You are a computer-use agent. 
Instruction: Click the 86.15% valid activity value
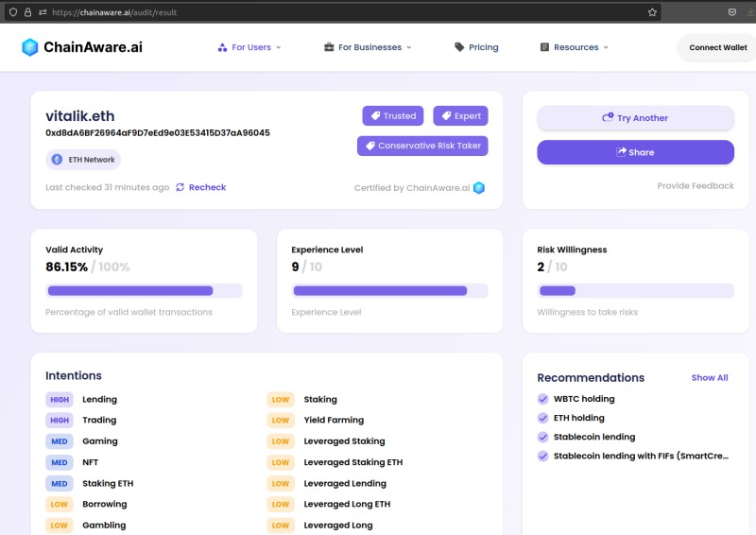pyautogui.click(x=66, y=267)
